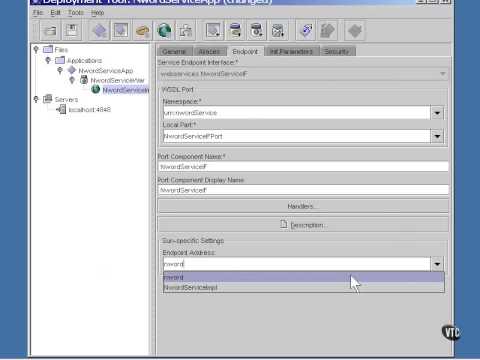The width and height of the screenshot is (480, 360).
Task: Click the jar with gear toolbar icon
Action: 256,31
